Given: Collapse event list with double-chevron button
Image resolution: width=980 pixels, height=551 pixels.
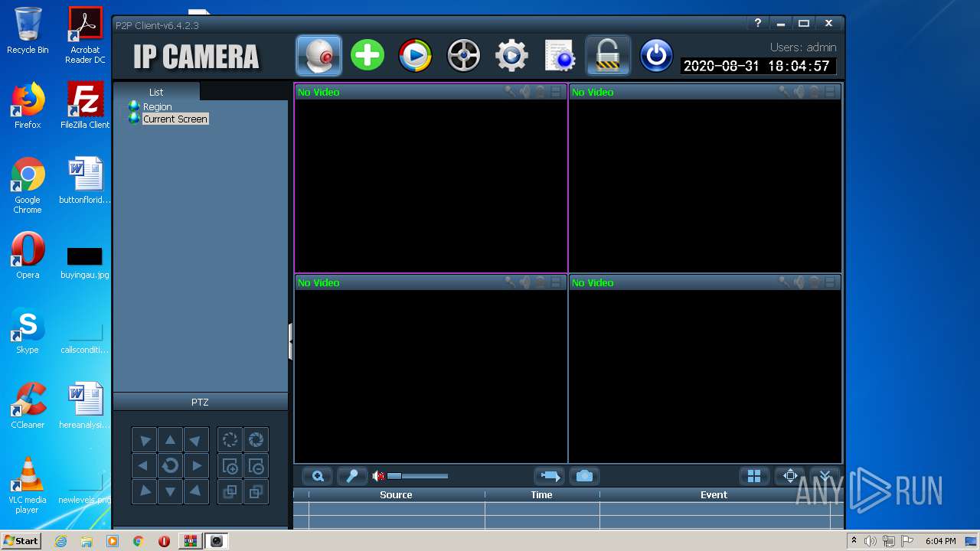Looking at the screenshot, I should click(x=825, y=476).
